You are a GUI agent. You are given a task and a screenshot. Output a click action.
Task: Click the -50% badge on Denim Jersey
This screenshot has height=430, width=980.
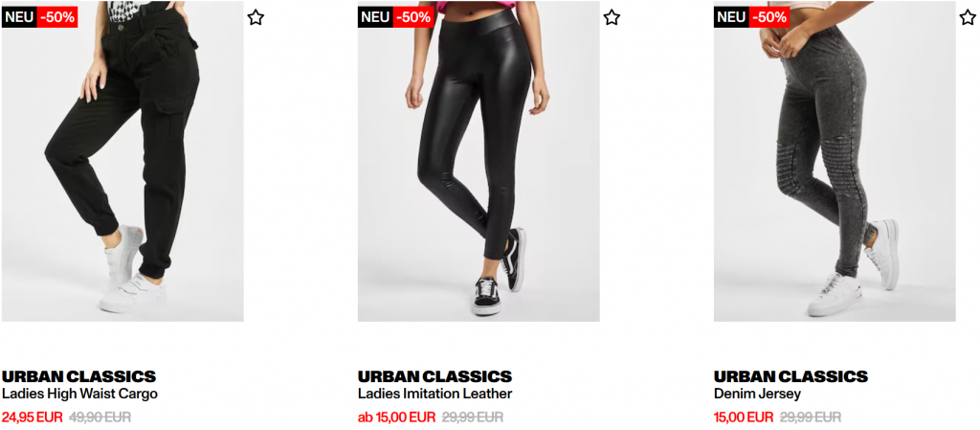coord(771,17)
